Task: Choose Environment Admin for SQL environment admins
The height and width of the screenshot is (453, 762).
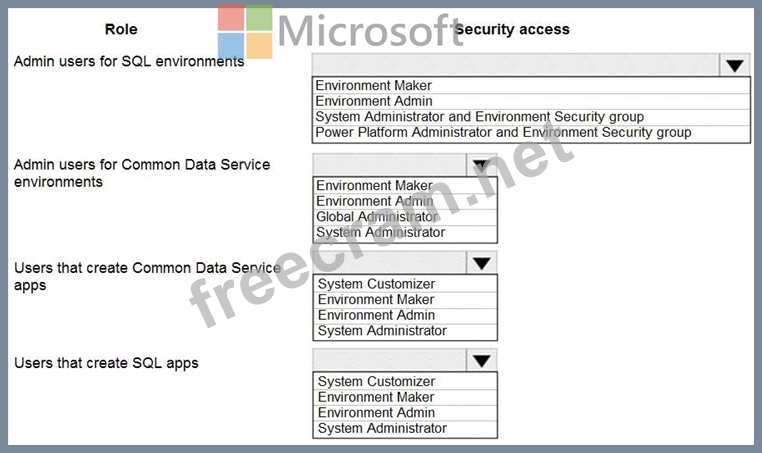Action: tap(374, 101)
